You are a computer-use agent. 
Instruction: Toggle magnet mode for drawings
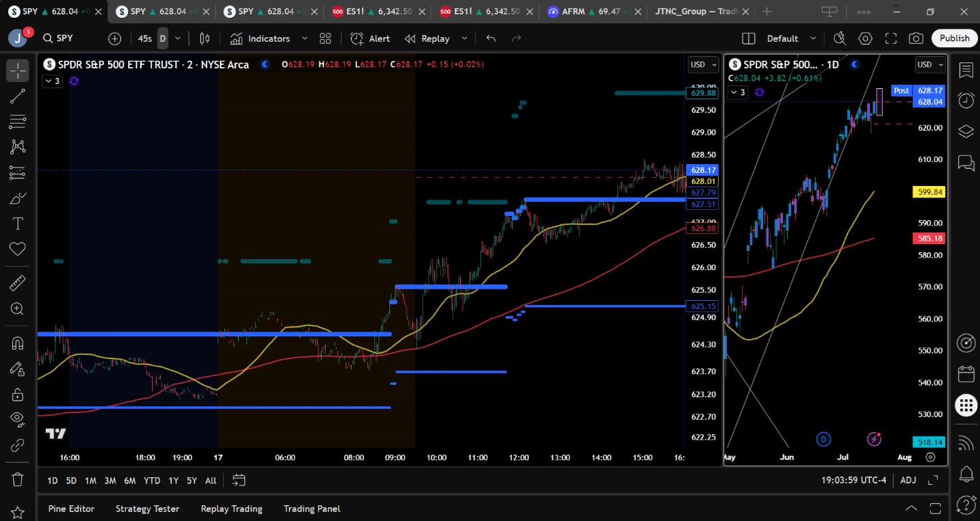[x=18, y=343]
